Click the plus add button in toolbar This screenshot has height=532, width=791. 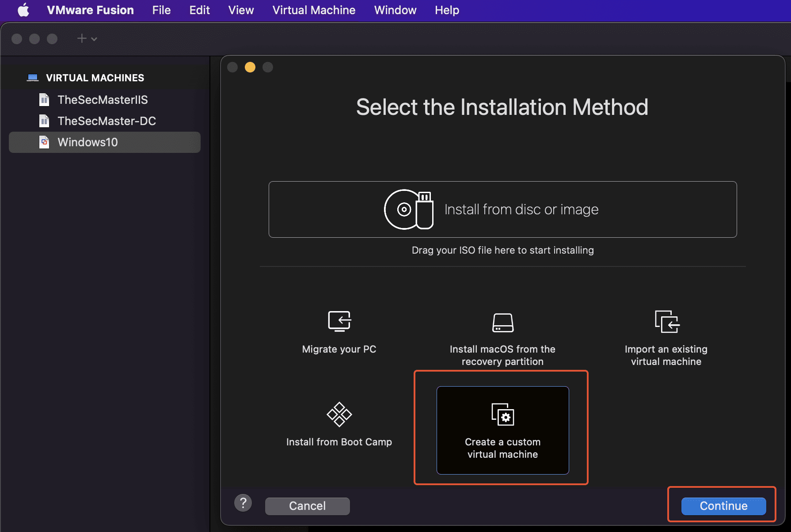point(82,39)
